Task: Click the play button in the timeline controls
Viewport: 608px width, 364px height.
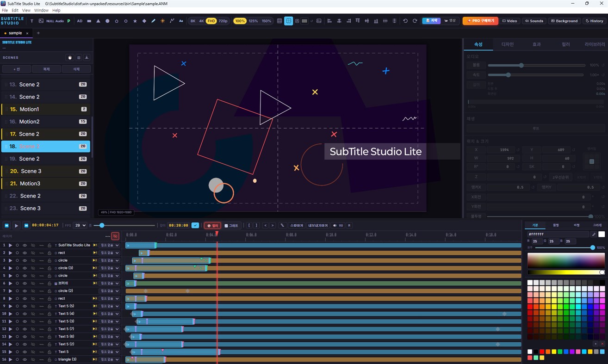Action: click(x=16, y=225)
